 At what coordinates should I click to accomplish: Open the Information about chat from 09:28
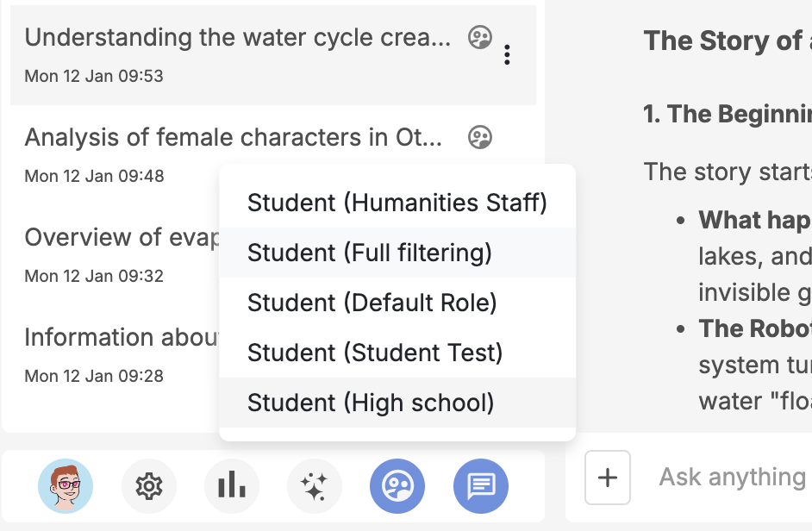pos(121,338)
